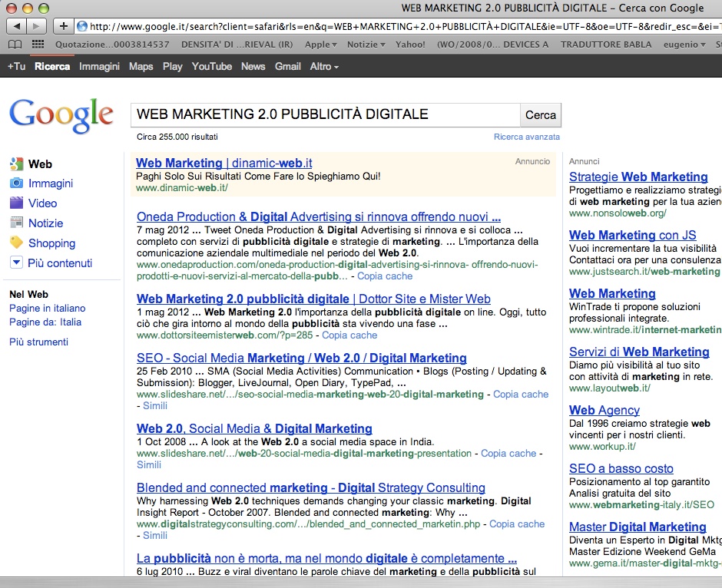Screen dimensions: 722x588
Task: Open the Blended and connected marketing result
Action: (311, 487)
